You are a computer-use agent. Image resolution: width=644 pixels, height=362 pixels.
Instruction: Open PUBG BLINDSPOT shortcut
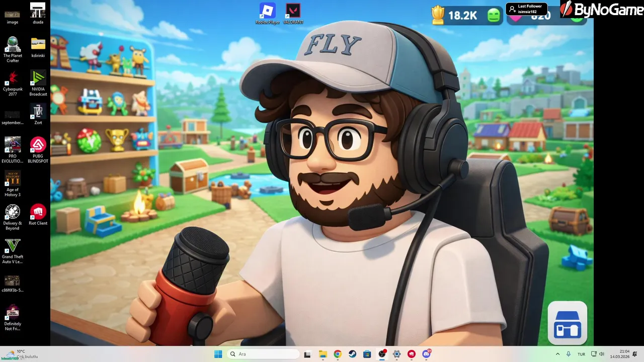click(38, 150)
